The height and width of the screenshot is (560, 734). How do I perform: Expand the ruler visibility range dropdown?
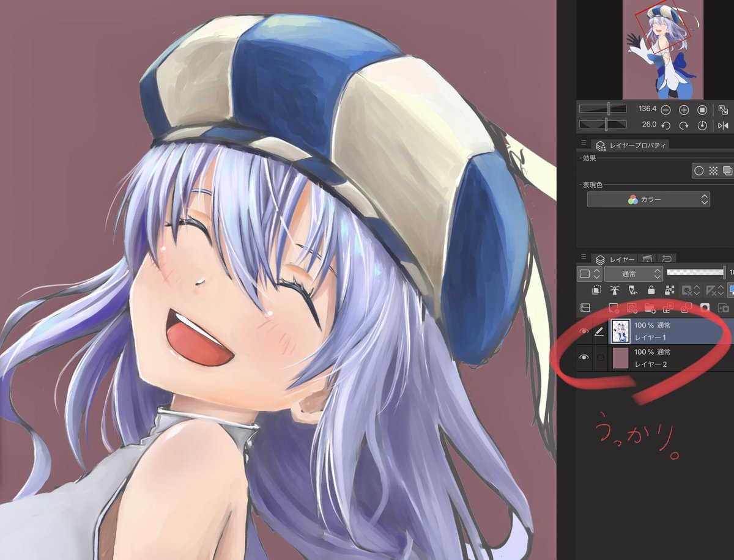coord(714,291)
